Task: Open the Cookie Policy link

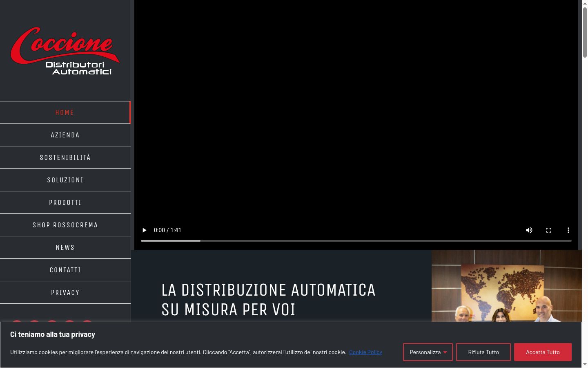Action: click(x=365, y=352)
